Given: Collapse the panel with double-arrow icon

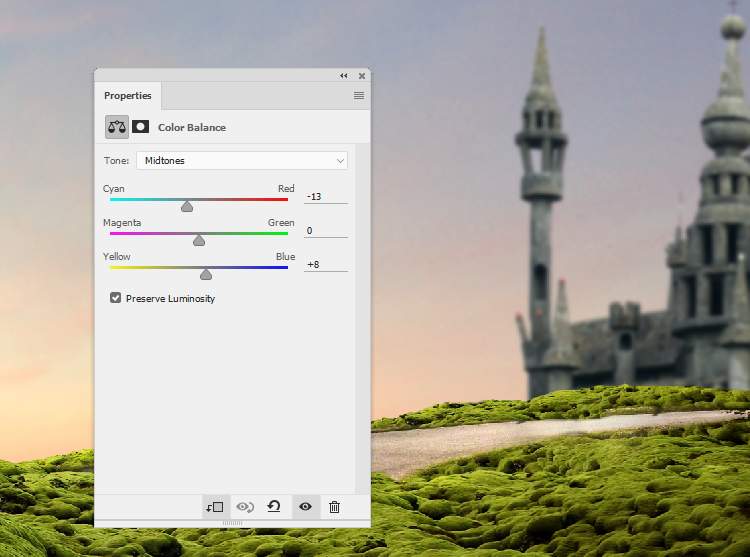Looking at the screenshot, I should pyautogui.click(x=344, y=75).
